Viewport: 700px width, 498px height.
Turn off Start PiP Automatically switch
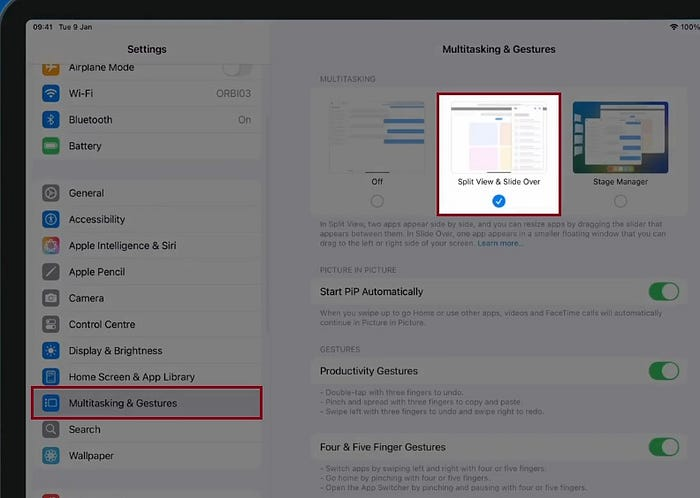click(664, 291)
